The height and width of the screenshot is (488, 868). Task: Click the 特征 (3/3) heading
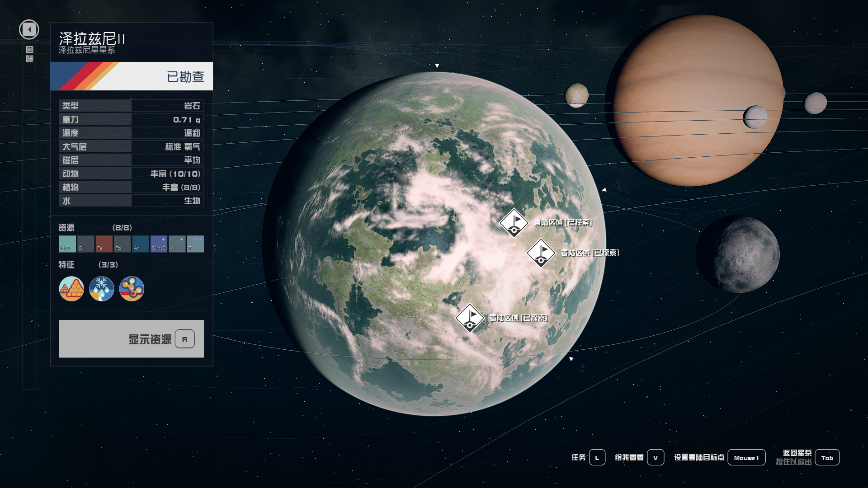coord(88,265)
